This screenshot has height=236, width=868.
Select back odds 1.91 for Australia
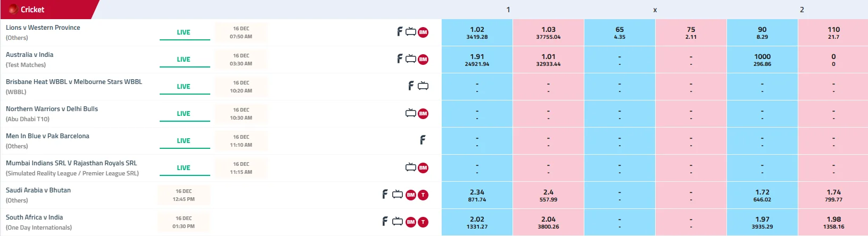[x=477, y=60]
